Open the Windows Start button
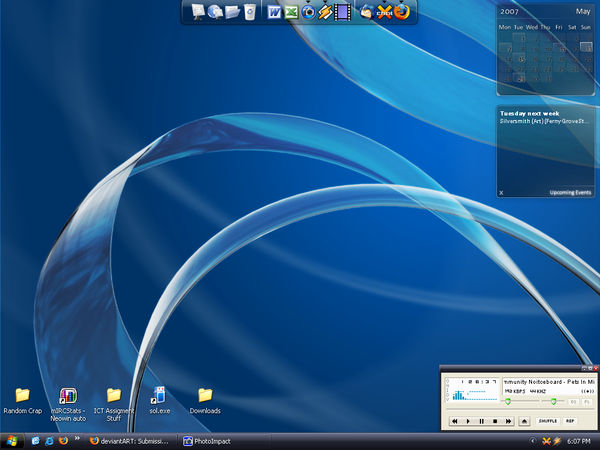This screenshot has height=450, width=600. coord(12,441)
